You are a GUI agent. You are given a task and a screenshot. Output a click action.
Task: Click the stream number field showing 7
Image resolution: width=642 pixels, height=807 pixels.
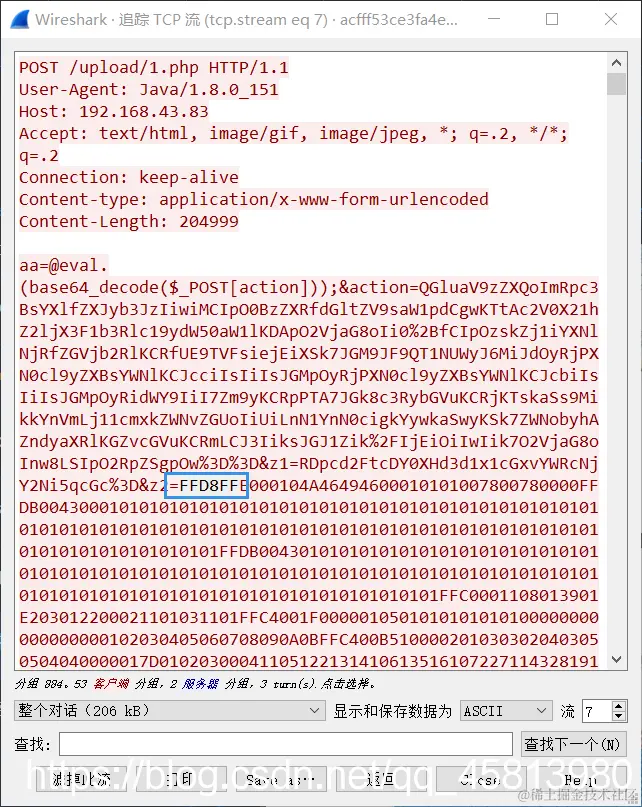[x=597, y=711]
